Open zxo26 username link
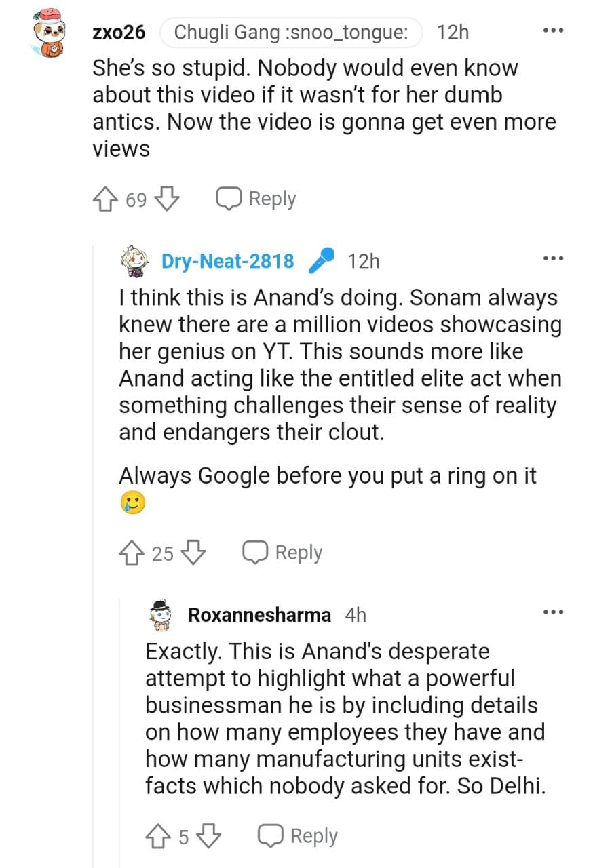The width and height of the screenshot is (593, 868). pyautogui.click(x=119, y=32)
